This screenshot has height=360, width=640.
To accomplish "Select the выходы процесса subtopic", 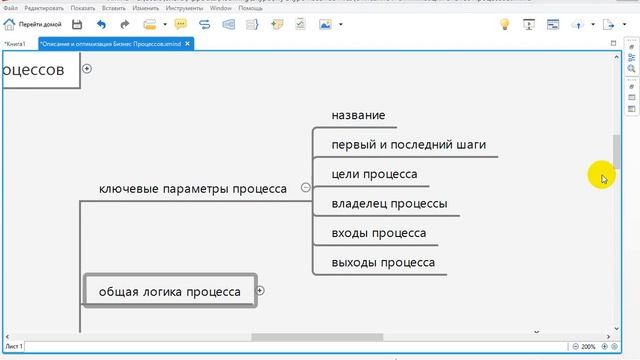I will click(x=383, y=262).
